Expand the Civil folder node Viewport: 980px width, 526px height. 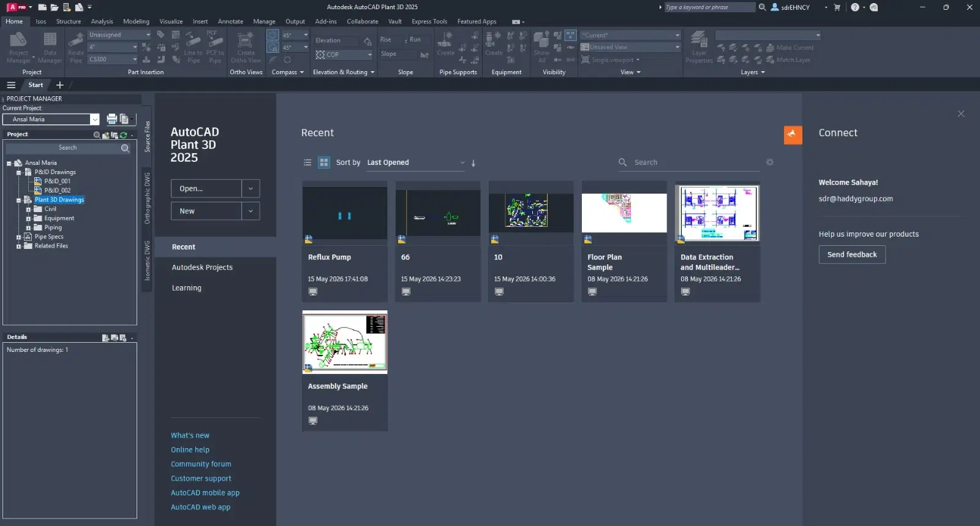28,209
